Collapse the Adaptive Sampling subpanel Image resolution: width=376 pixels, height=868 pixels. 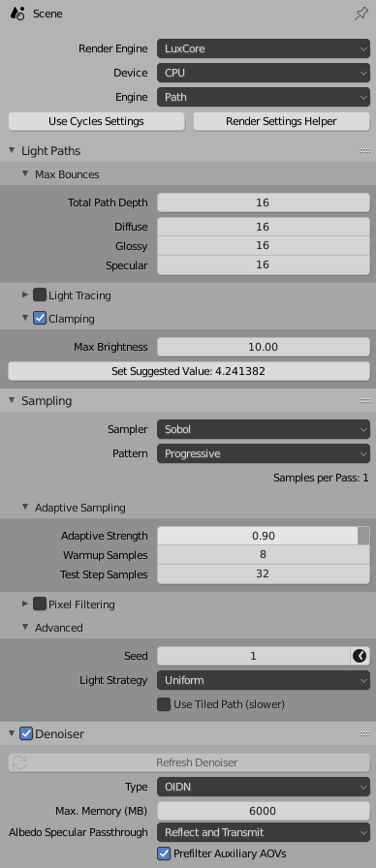pos(25,507)
